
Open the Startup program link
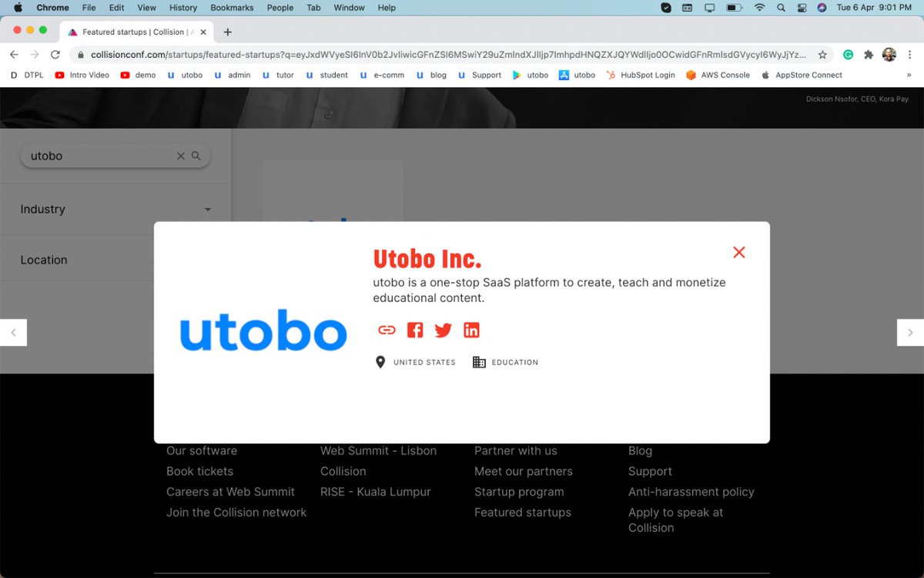point(519,492)
